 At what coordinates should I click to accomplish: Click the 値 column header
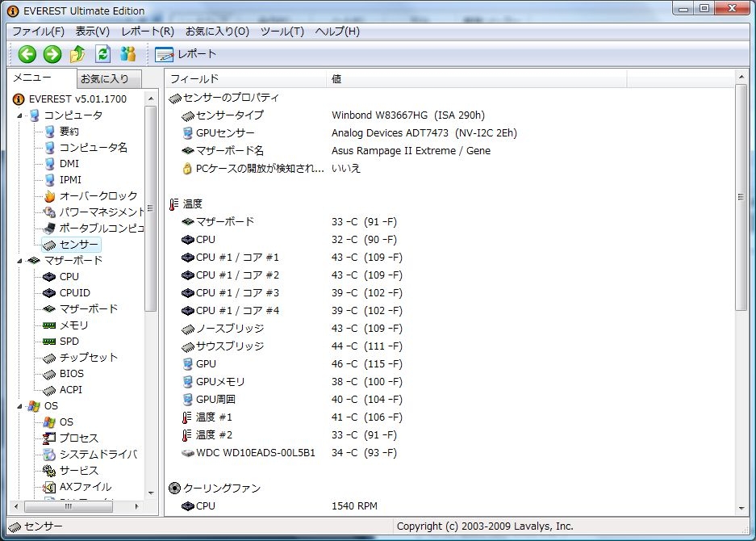click(477, 78)
